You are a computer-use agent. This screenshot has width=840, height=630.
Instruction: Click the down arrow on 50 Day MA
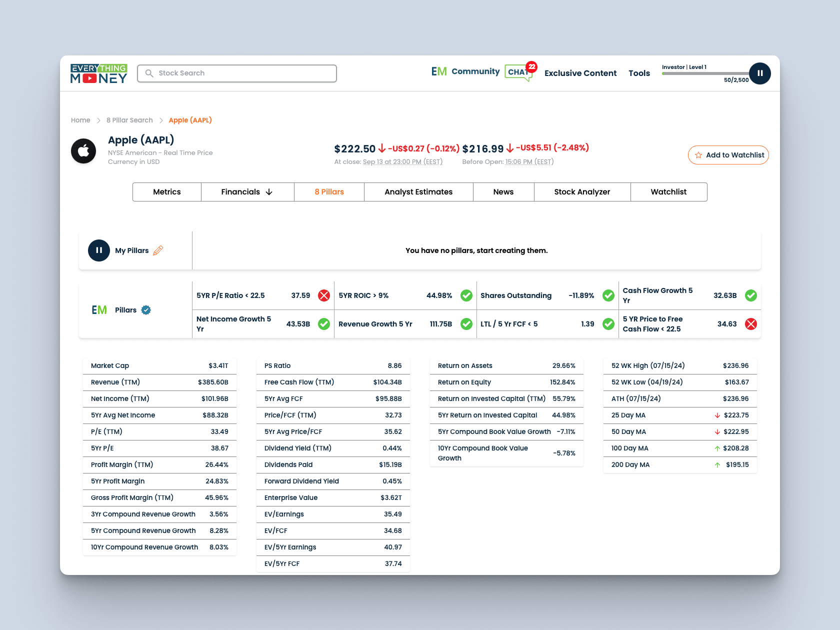(x=717, y=432)
